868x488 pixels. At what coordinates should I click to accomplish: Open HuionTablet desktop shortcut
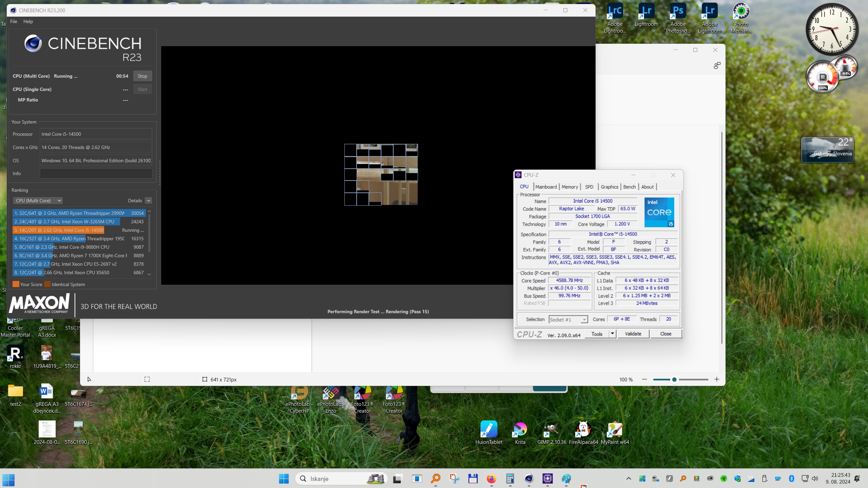489,433
